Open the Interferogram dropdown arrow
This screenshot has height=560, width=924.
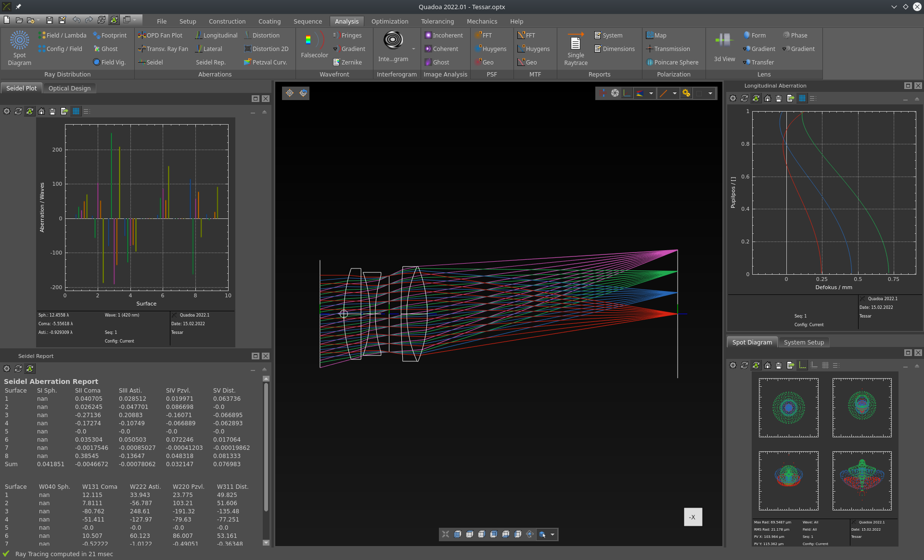coord(413,49)
